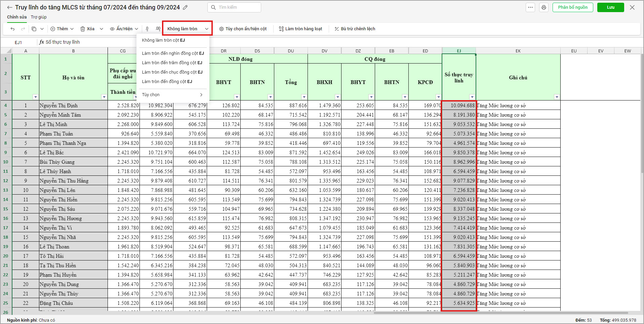Screen dimensions: 644x324
Task: Click the green Lưu button
Action: coord(611,7)
